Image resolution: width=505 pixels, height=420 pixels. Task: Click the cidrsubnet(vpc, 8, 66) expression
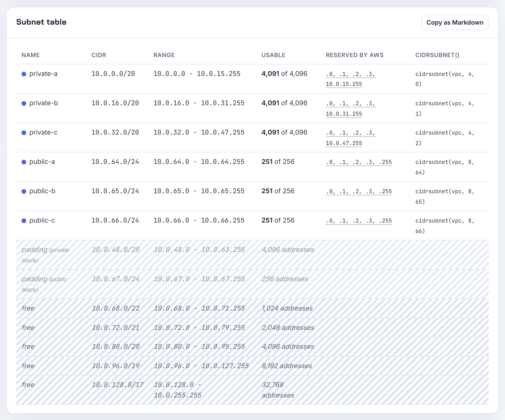[x=445, y=226]
